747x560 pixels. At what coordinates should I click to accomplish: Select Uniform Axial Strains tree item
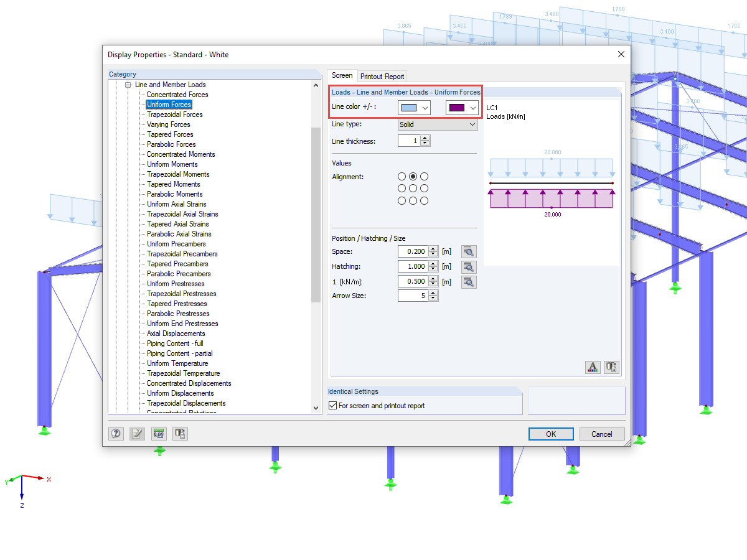176,204
